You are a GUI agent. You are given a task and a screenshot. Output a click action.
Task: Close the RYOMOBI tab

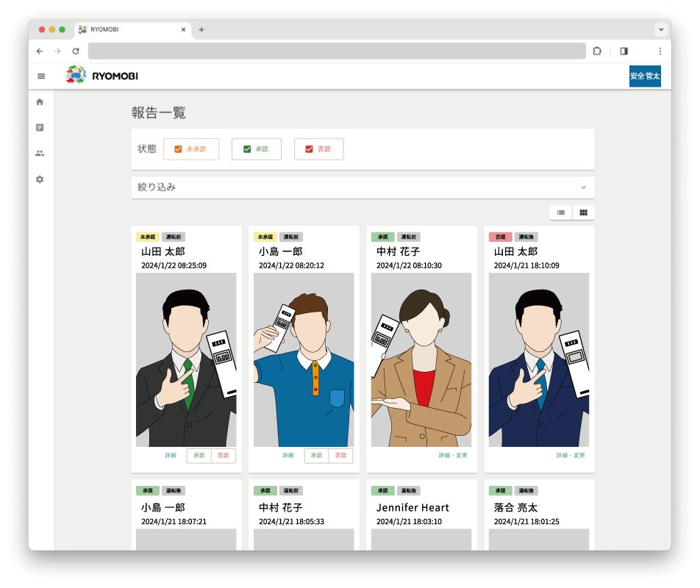[183, 29]
